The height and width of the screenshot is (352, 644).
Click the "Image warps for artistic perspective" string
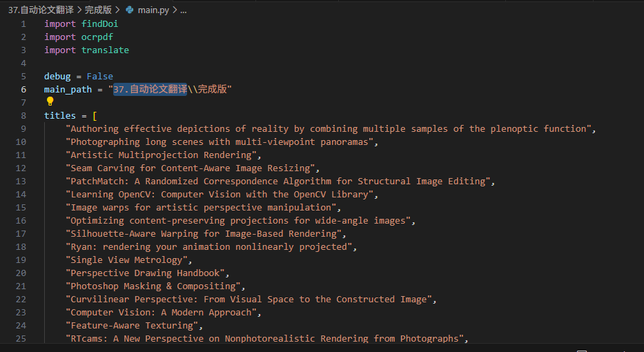pyautogui.click(x=202, y=208)
